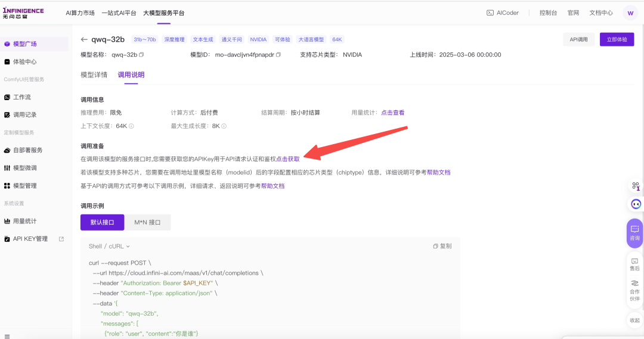Show info tooltip for 8K max generation length
This screenshot has height=339, width=644.
click(x=224, y=126)
